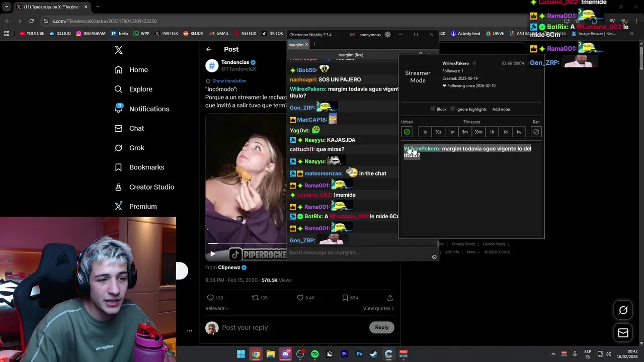Play the video in the Tendencias post
Image resolution: width=644 pixels, height=362 pixels.
[212, 254]
